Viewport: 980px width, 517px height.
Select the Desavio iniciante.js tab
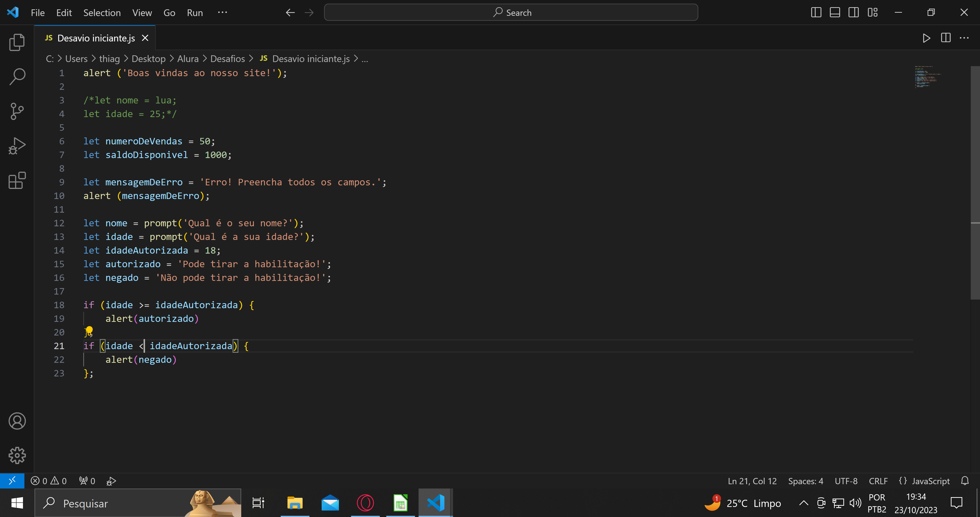point(95,38)
